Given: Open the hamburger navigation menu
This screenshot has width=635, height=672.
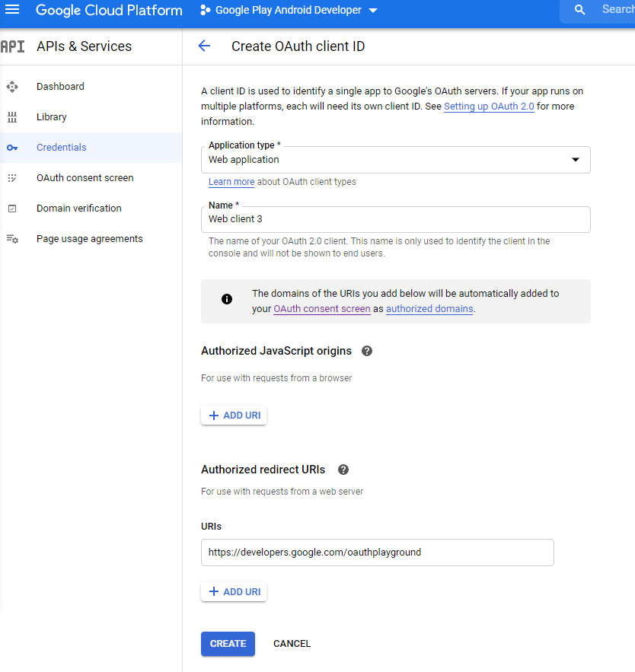Looking at the screenshot, I should [12, 9].
